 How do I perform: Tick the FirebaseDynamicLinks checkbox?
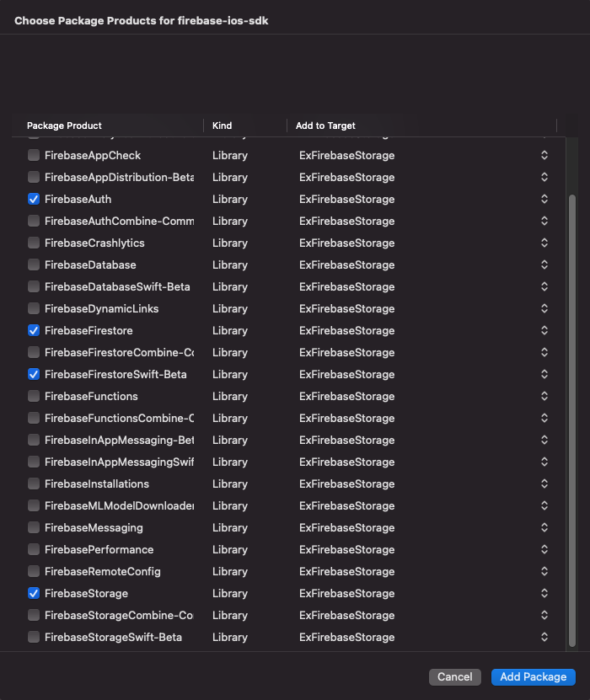pyautogui.click(x=34, y=308)
